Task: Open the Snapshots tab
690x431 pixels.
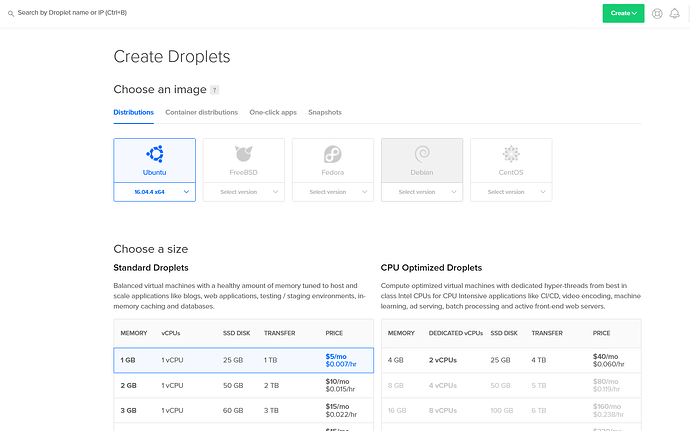Action: [x=325, y=112]
